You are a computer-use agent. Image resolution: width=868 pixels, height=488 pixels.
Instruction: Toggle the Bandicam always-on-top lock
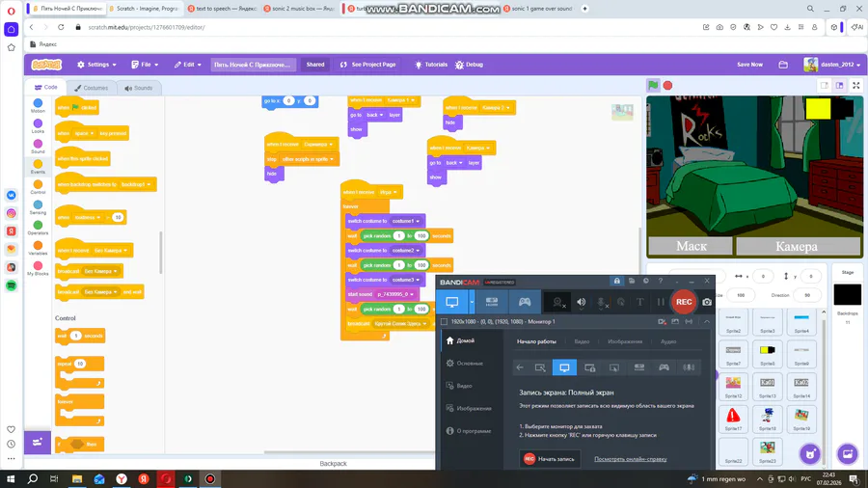(x=616, y=281)
